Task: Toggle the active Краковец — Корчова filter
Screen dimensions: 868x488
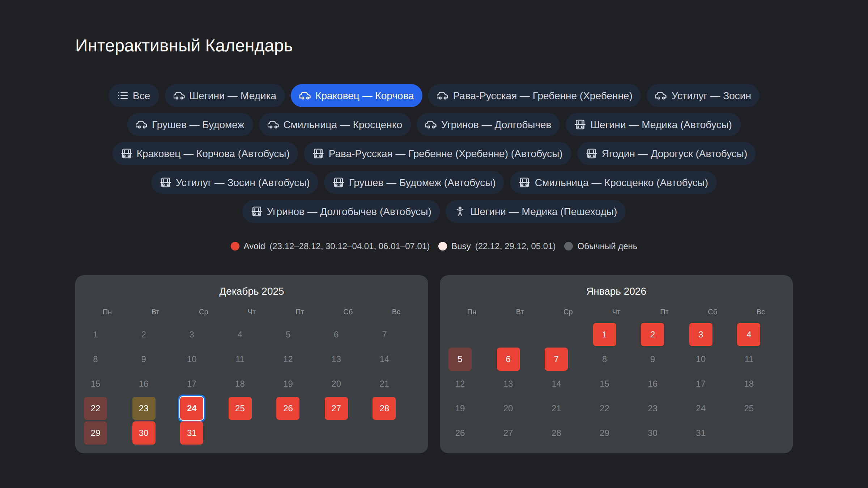Action: coord(356,96)
